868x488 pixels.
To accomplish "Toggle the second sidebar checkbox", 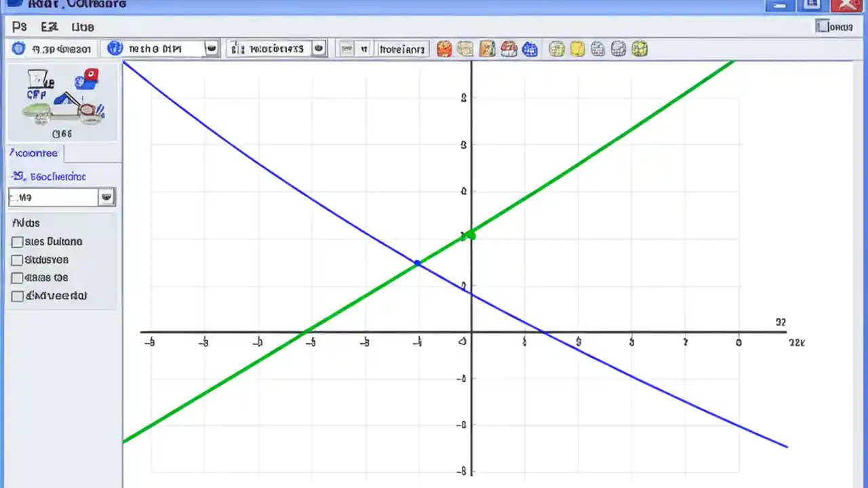I will 17,260.
